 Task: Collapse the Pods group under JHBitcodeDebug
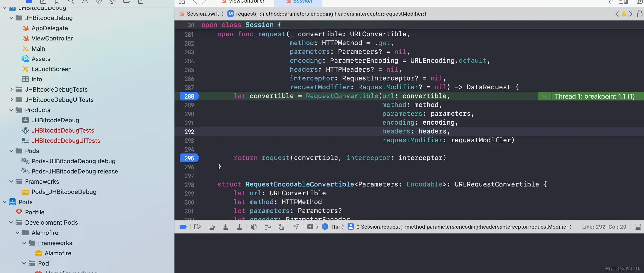point(11,151)
